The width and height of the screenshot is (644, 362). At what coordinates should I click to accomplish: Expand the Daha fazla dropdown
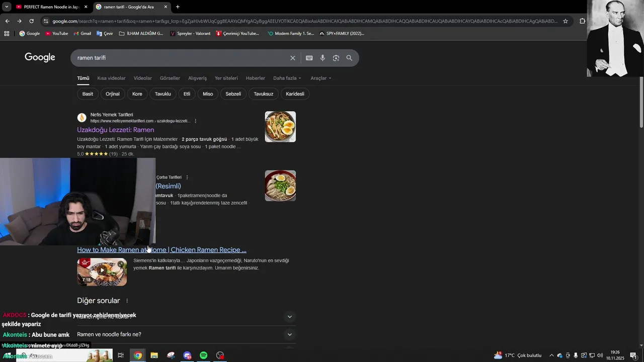click(x=287, y=78)
